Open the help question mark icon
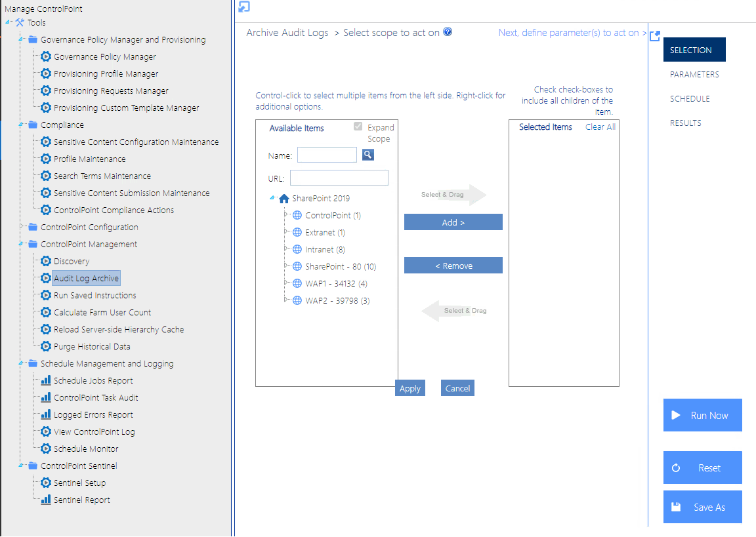 (448, 31)
